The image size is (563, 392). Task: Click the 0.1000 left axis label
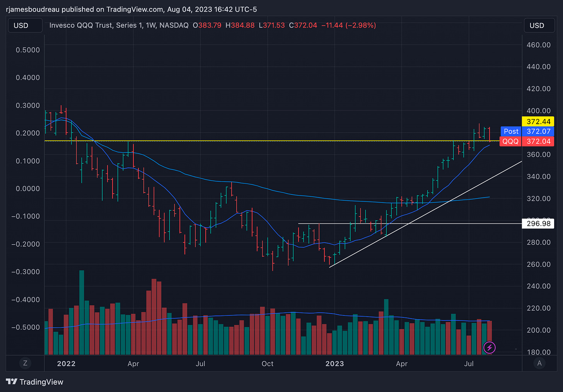coord(28,161)
